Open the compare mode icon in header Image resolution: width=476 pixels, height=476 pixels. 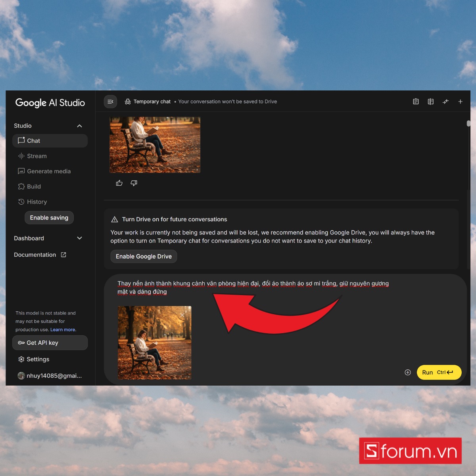pos(430,102)
